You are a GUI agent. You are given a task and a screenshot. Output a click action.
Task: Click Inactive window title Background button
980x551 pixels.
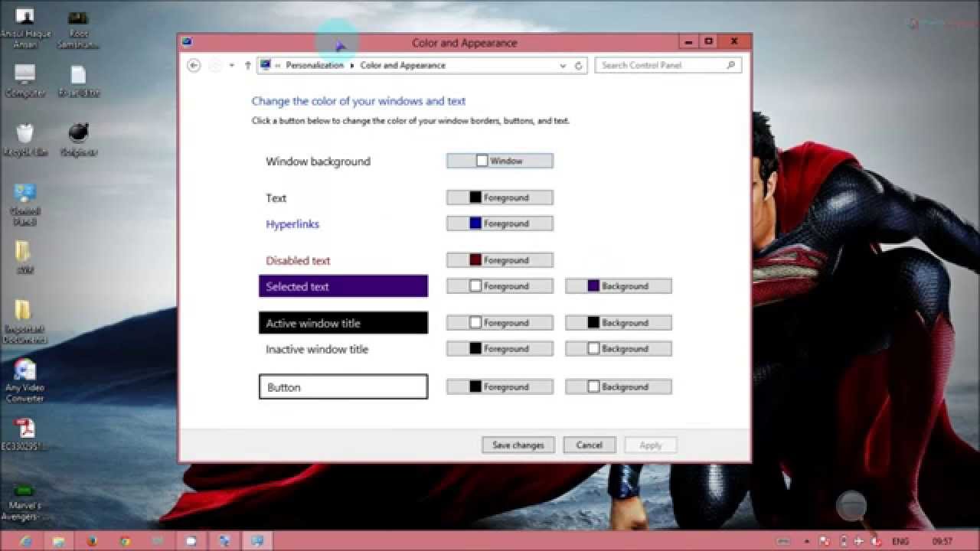click(619, 349)
